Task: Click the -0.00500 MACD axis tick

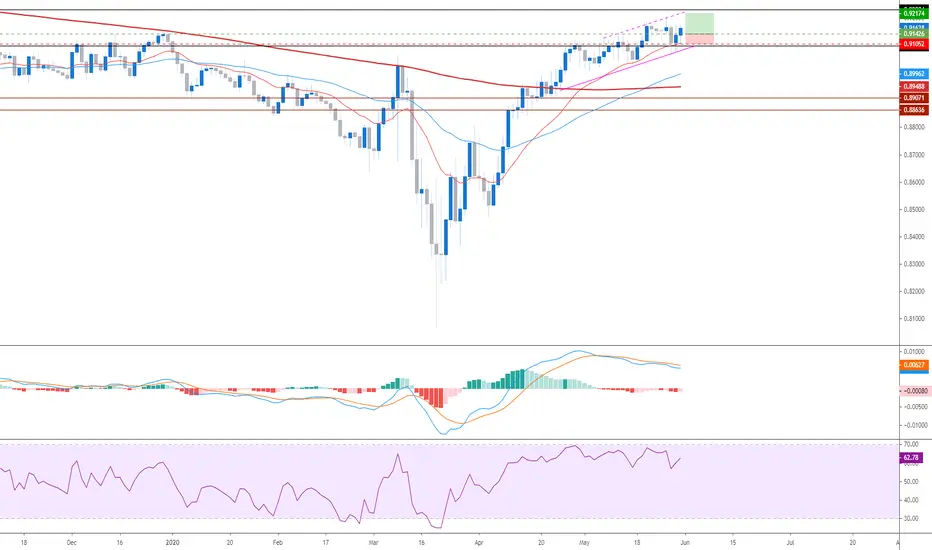Action: (915, 407)
